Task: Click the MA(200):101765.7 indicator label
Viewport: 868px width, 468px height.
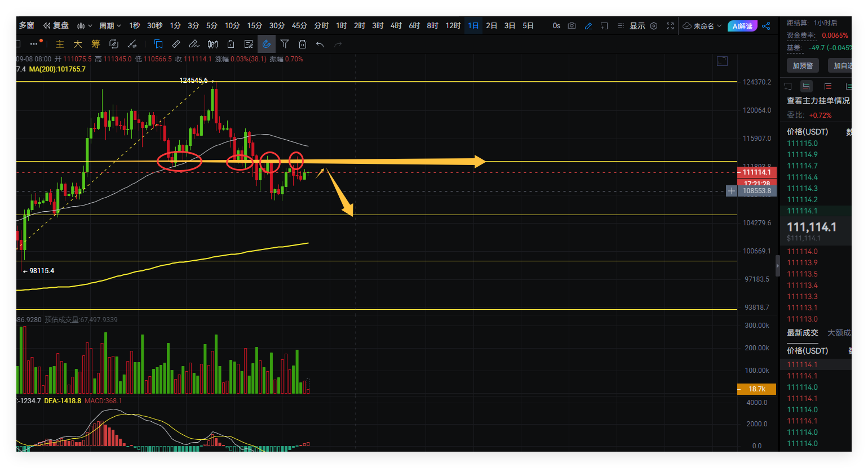Action: coord(57,69)
